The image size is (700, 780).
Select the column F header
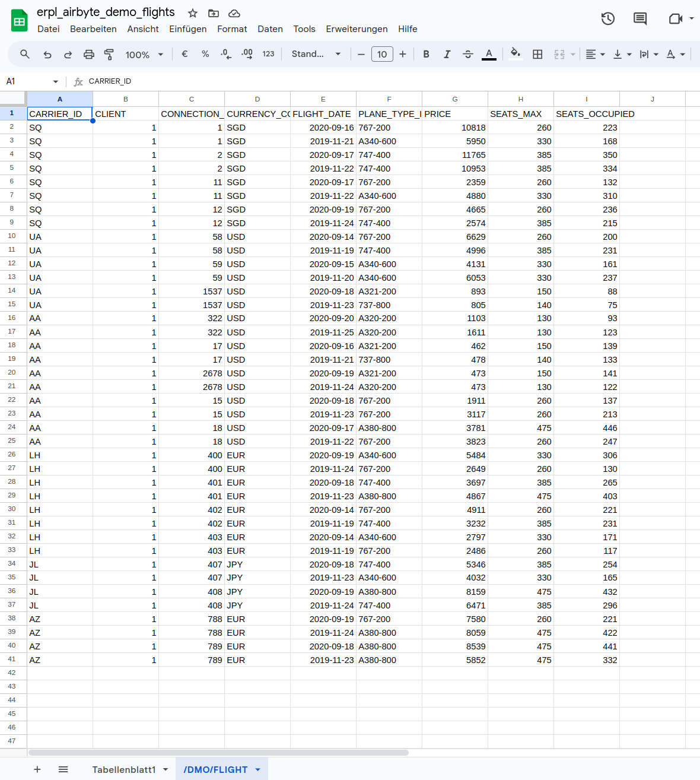389,99
